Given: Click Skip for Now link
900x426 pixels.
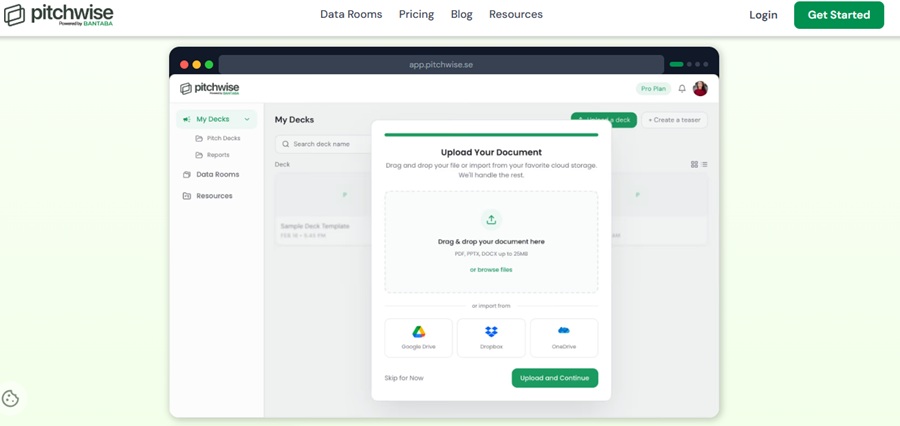Looking at the screenshot, I should pos(404,378).
